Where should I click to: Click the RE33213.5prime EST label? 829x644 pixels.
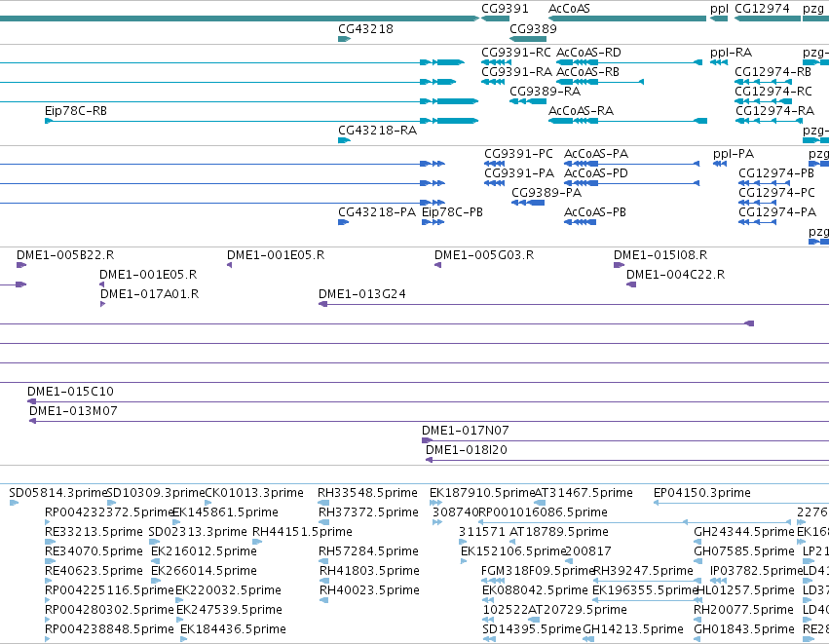point(94,532)
